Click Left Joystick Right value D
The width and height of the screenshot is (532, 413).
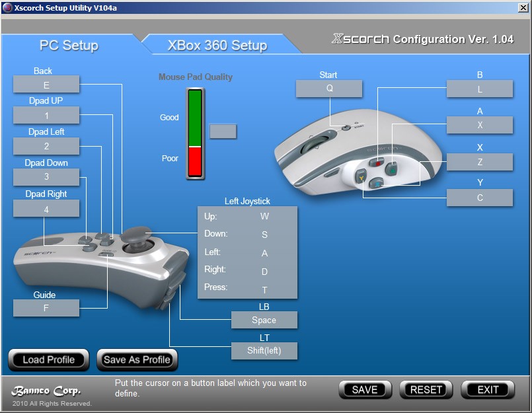pyautogui.click(x=264, y=272)
